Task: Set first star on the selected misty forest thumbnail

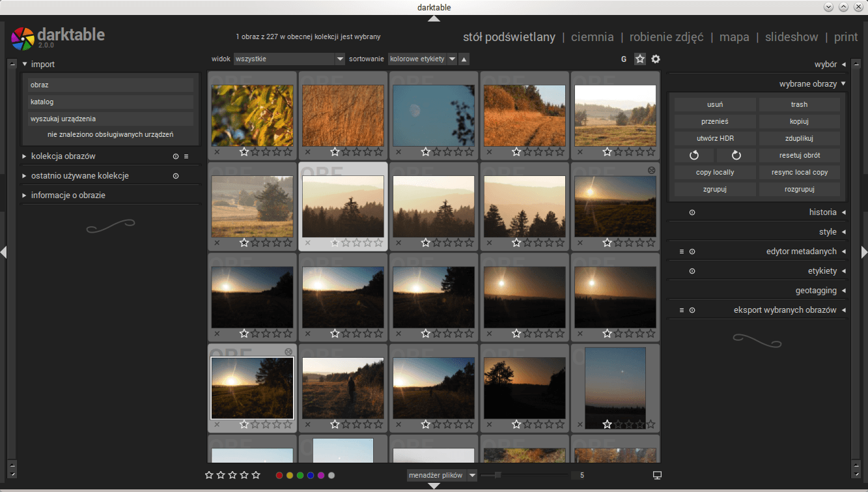Action: click(x=335, y=243)
